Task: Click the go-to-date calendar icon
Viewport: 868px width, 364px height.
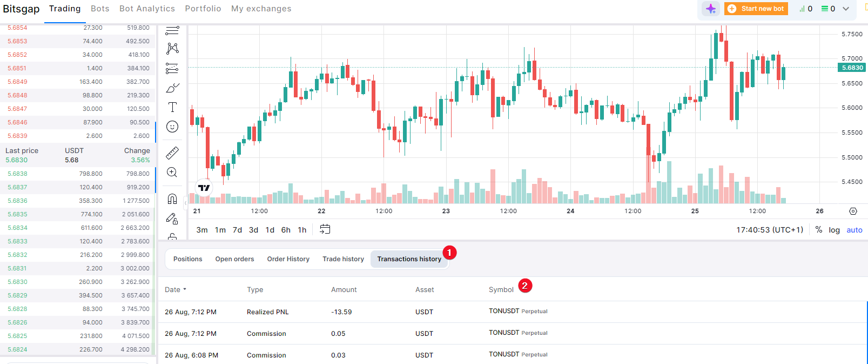Action: 325,229
